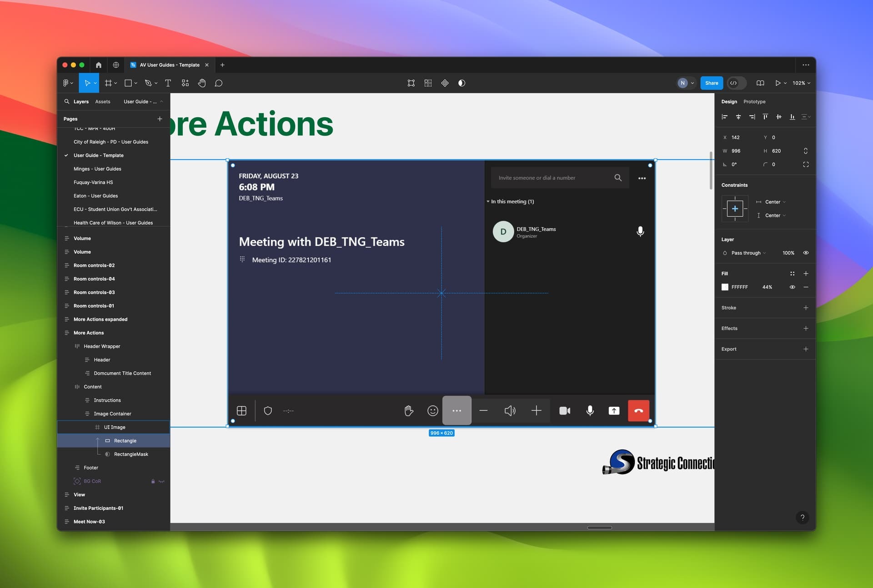Toggle lock on BG CoR layer
873x588 pixels.
coord(153,481)
